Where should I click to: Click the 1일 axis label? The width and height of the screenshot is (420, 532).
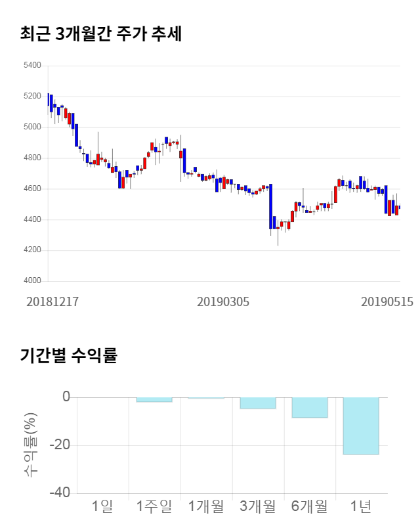tap(102, 506)
